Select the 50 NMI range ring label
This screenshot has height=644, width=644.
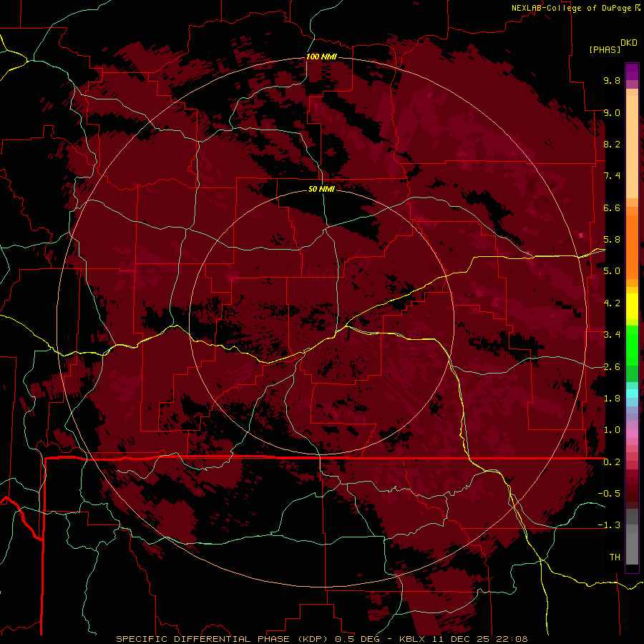click(321, 189)
